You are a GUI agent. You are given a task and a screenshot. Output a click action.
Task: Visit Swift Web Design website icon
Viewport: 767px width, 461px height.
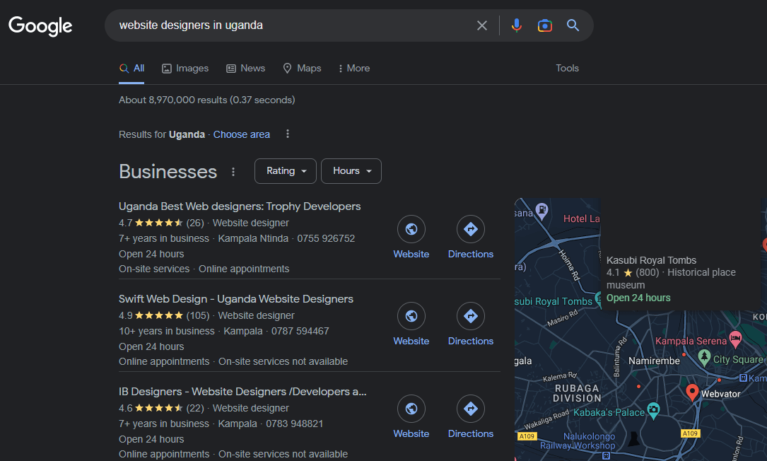(x=411, y=316)
